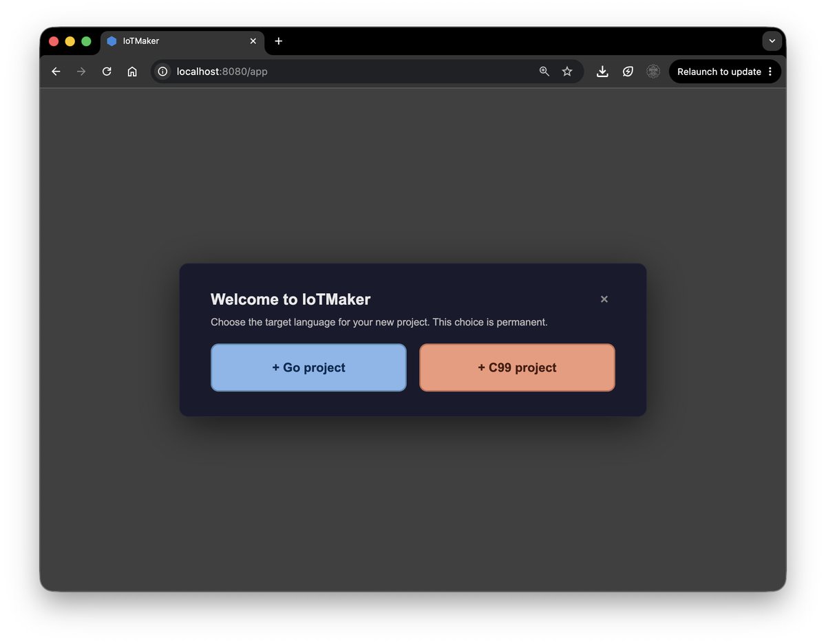Create a new Go project
Image resolution: width=826 pixels, height=644 pixels.
tap(308, 367)
